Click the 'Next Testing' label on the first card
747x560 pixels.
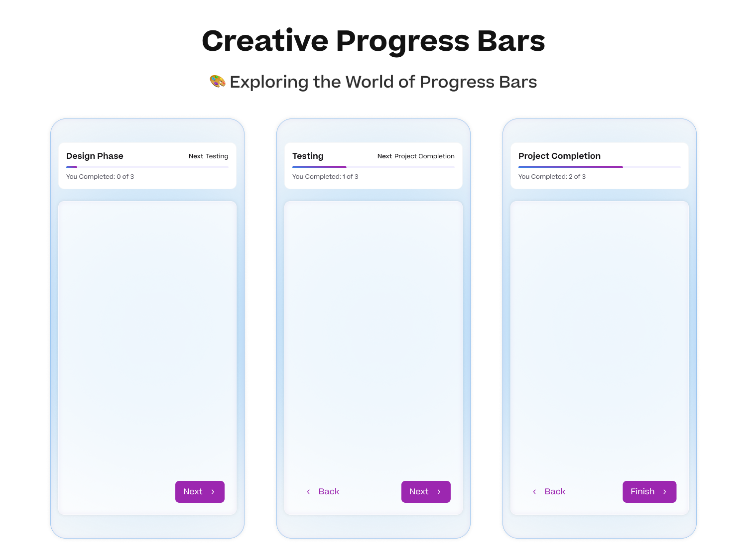[208, 156]
